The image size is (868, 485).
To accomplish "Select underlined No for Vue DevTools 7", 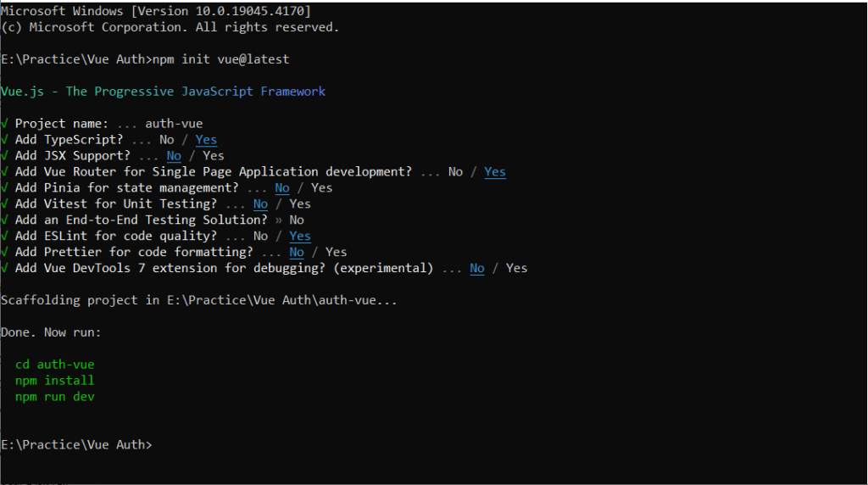I will [477, 269].
